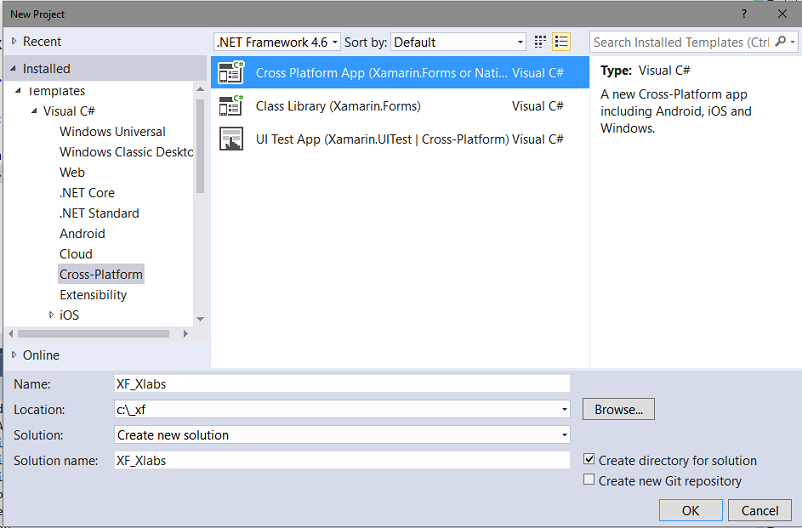Click the Cancel button

tap(760, 510)
